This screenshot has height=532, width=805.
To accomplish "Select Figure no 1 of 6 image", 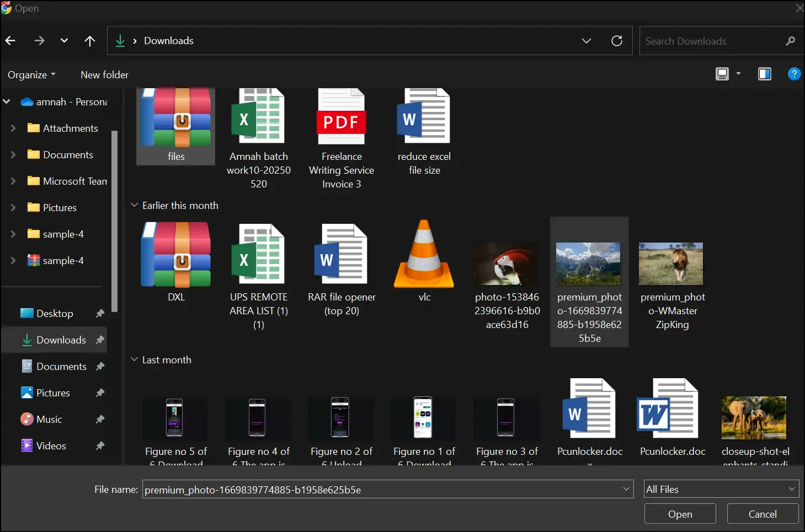I will pos(424,430).
